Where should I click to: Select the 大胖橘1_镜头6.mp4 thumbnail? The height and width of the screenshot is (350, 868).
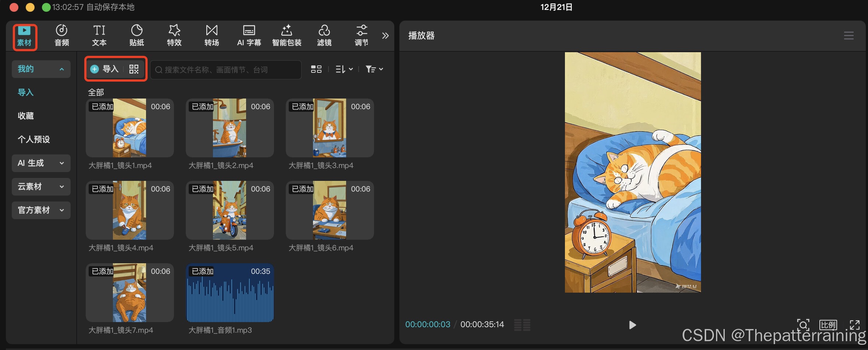pos(330,210)
